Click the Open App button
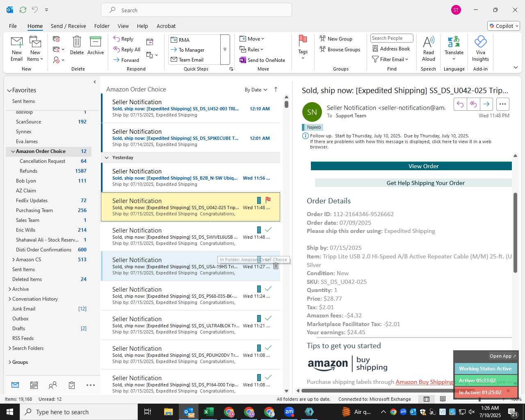Screen dimensions: 525x420 coord(502,356)
